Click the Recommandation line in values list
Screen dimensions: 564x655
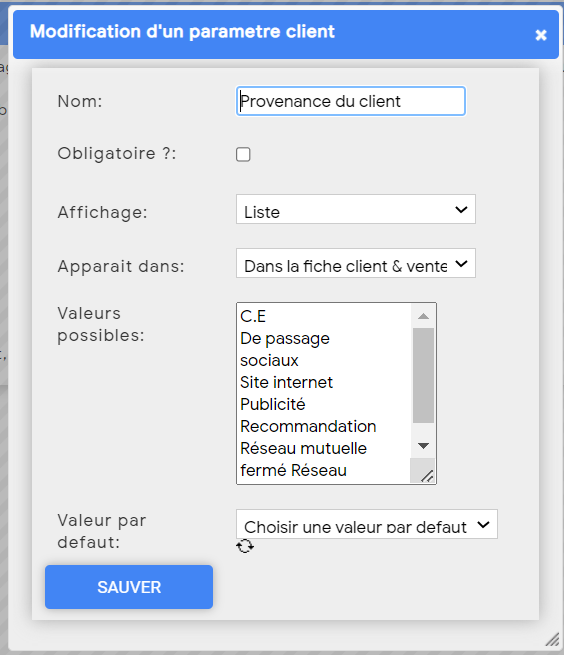point(308,427)
